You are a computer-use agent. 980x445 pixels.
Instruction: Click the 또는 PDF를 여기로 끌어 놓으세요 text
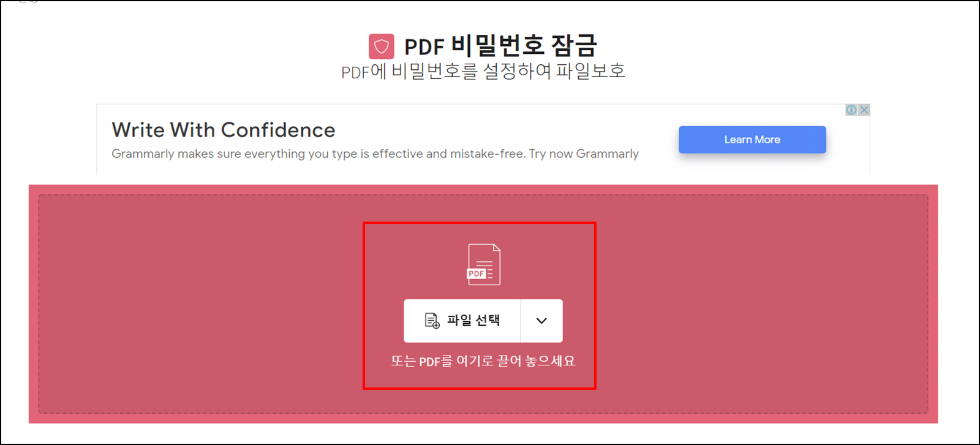[x=483, y=361]
